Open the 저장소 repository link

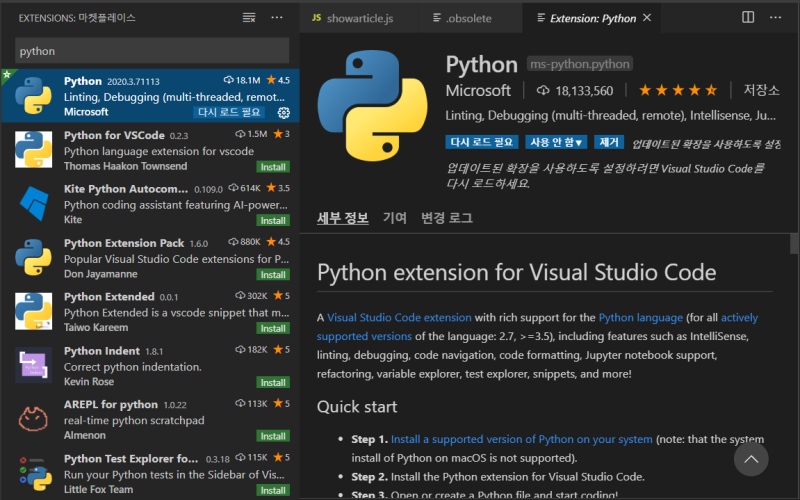click(761, 90)
